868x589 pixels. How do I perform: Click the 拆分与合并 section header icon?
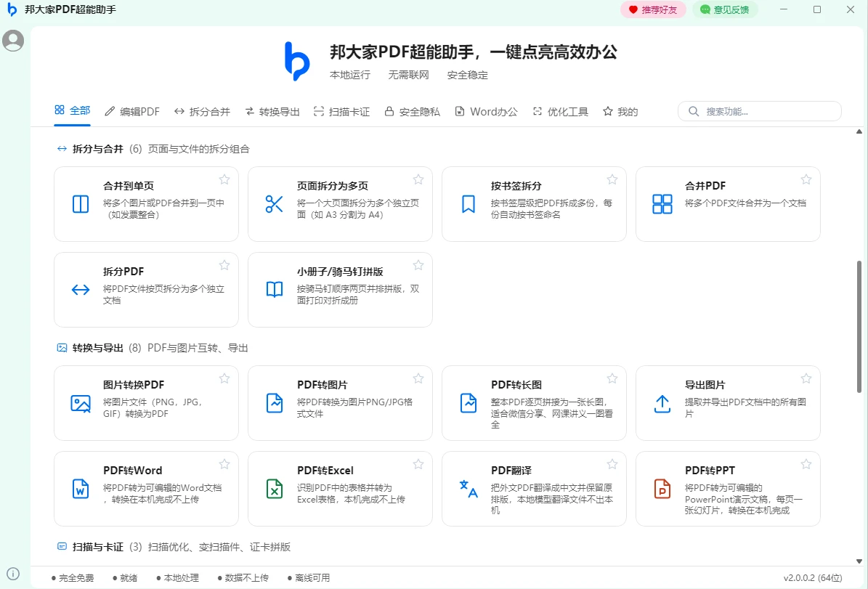[62, 148]
